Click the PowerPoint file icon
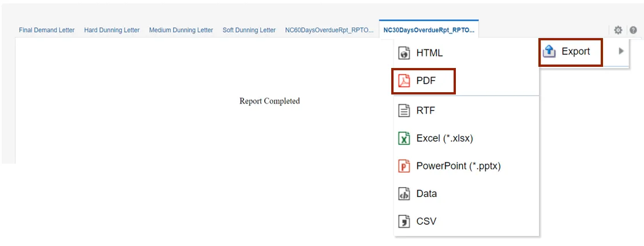 point(404,166)
